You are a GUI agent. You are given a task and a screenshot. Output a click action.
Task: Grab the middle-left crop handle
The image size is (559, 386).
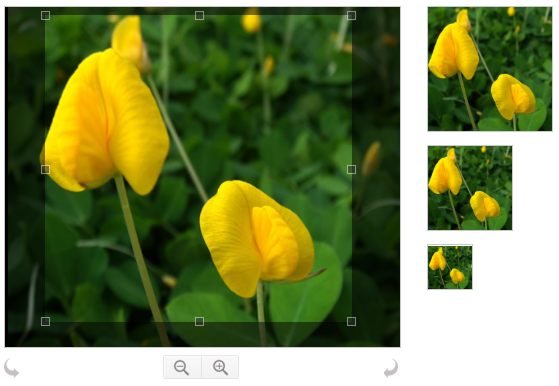(x=45, y=169)
